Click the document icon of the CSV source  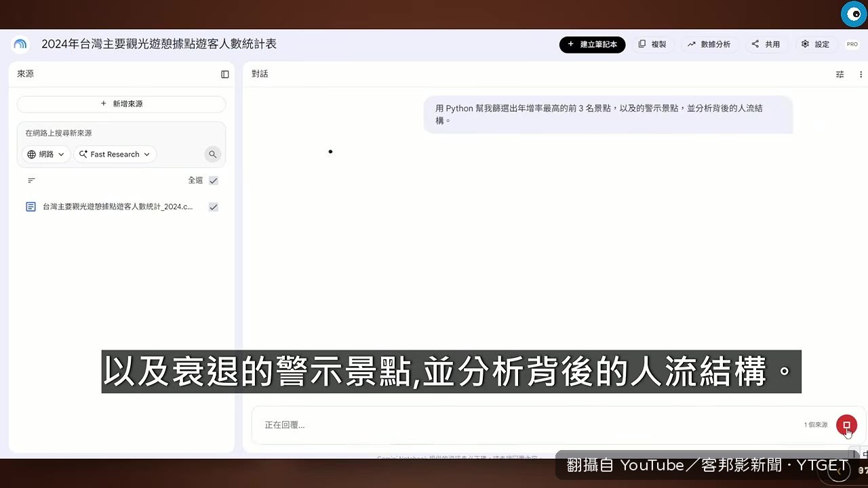coord(31,207)
